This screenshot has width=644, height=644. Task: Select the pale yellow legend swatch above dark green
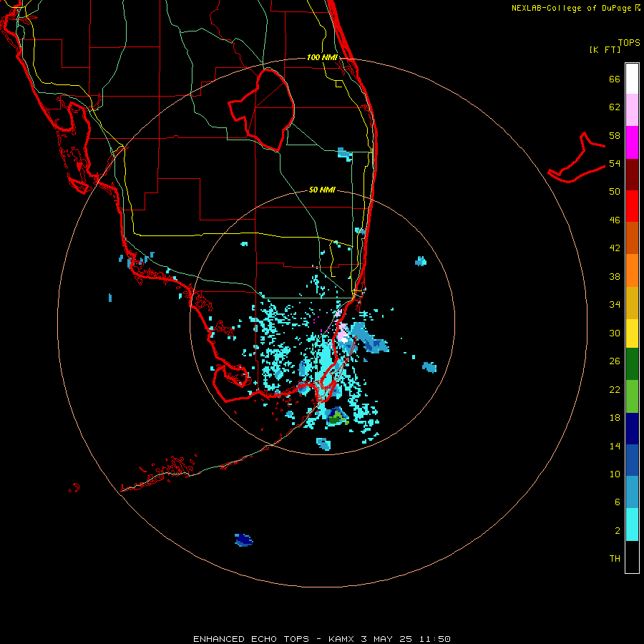[632, 333]
